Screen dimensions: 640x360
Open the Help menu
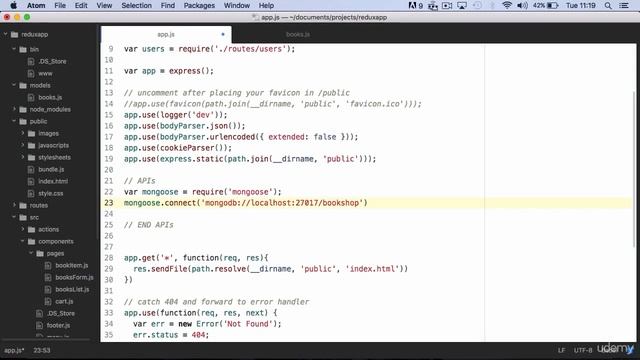[266, 5]
